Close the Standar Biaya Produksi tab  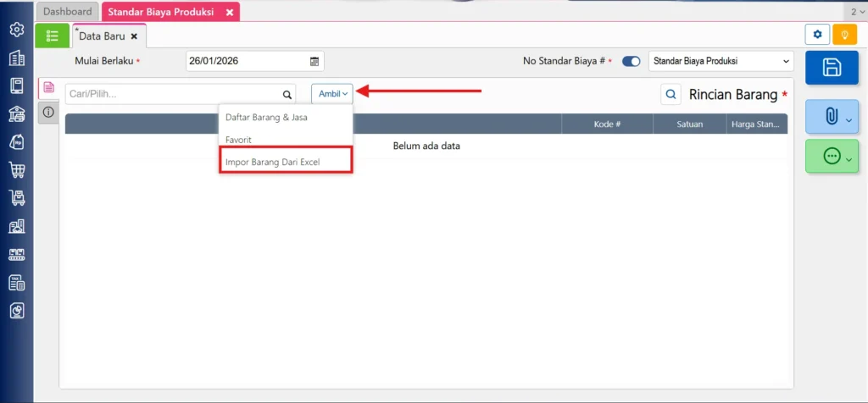click(230, 12)
